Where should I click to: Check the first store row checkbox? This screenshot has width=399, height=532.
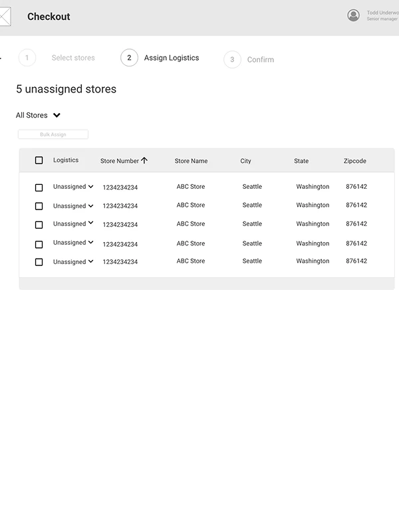point(39,188)
